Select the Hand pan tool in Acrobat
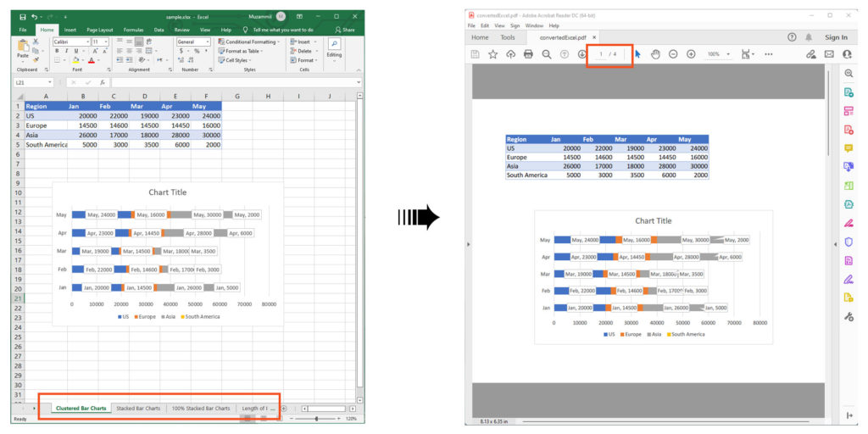This screenshot has width=868, height=434. (x=655, y=54)
